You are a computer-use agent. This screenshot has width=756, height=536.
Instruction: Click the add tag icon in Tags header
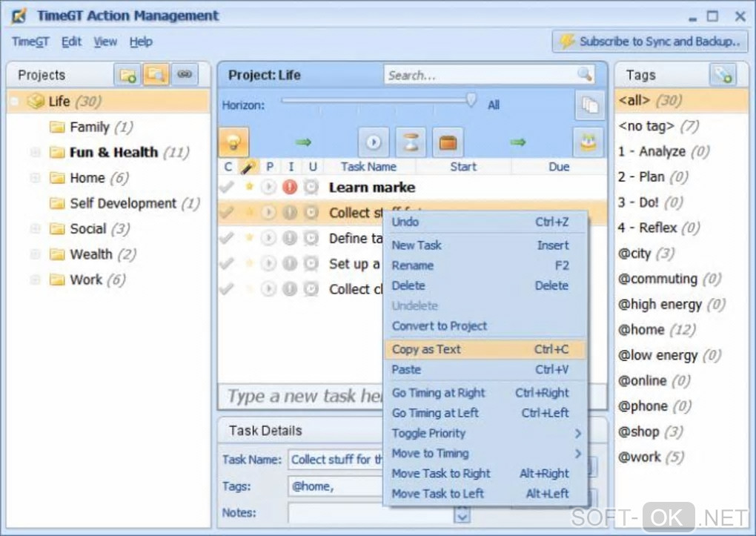click(723, 75)
